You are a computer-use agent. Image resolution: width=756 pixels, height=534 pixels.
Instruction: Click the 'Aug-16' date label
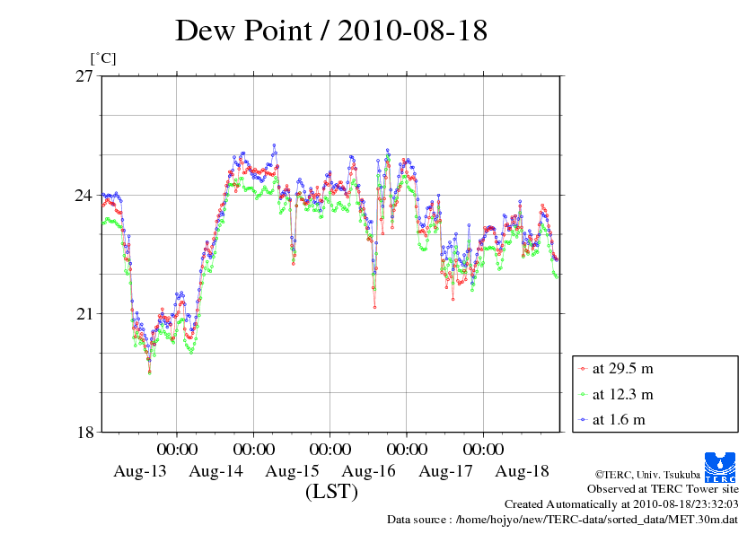[368, 471]
